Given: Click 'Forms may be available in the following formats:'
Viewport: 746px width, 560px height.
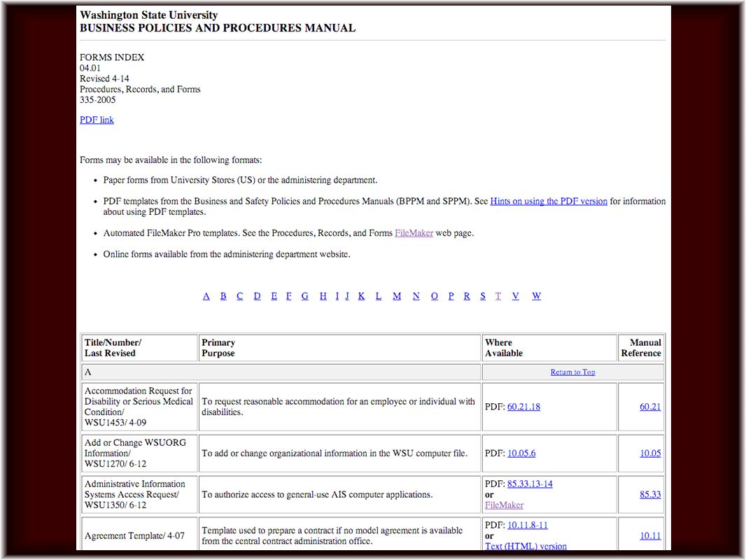Looking at the screenshot, I should (171, 160).
